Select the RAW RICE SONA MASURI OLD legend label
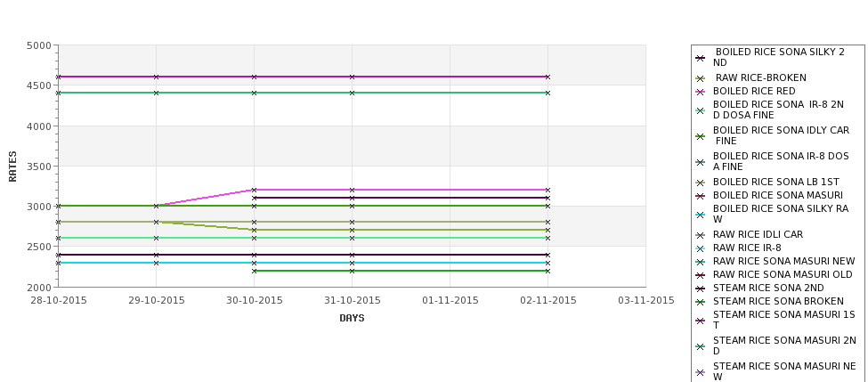The image size is (868, 382). pos(783,274)
